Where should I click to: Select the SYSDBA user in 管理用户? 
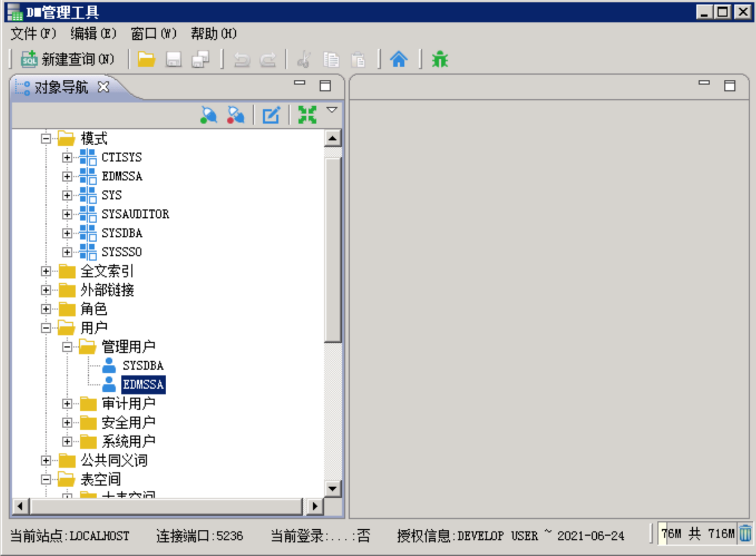click(143, 366)
